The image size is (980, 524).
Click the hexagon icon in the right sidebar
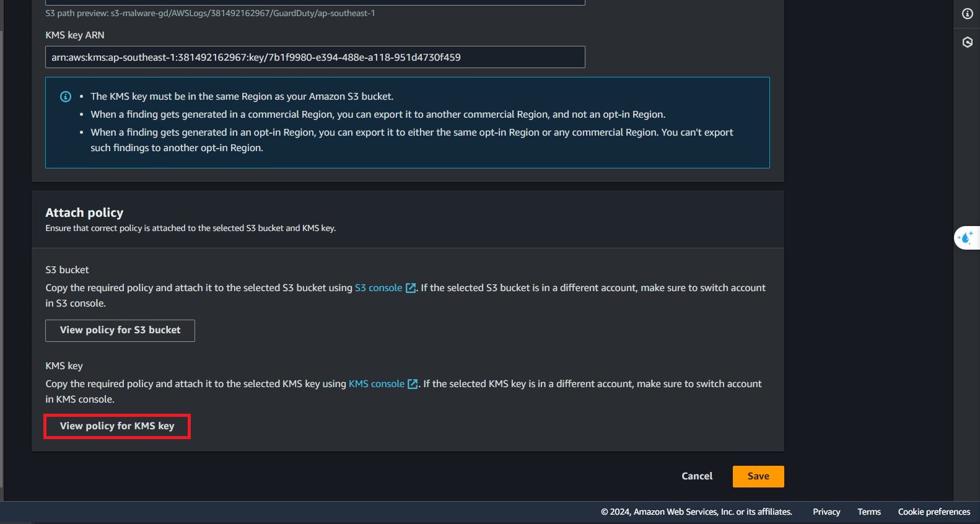click(x=967, y=42)
